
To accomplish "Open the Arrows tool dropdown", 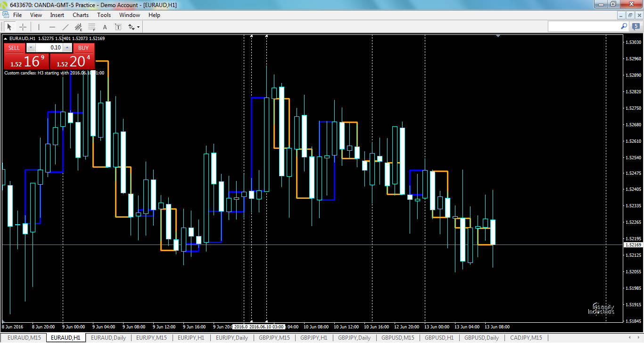I will click(x=138, y=27).
